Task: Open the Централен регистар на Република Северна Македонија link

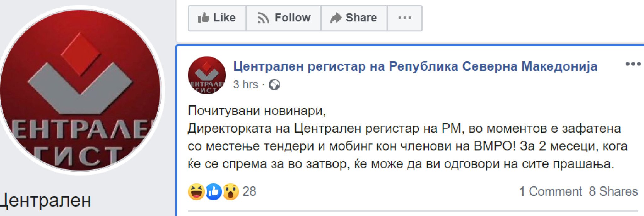Action: (x=415, y=66)
